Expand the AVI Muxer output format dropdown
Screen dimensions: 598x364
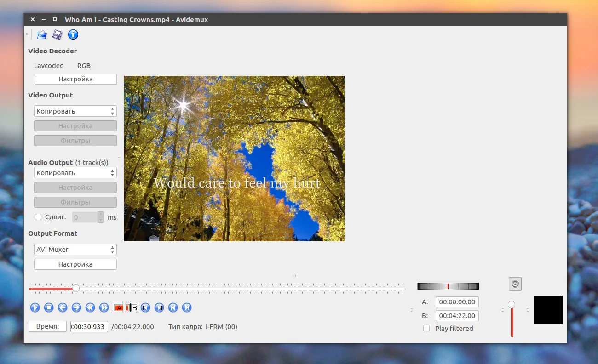click(75, 250)
